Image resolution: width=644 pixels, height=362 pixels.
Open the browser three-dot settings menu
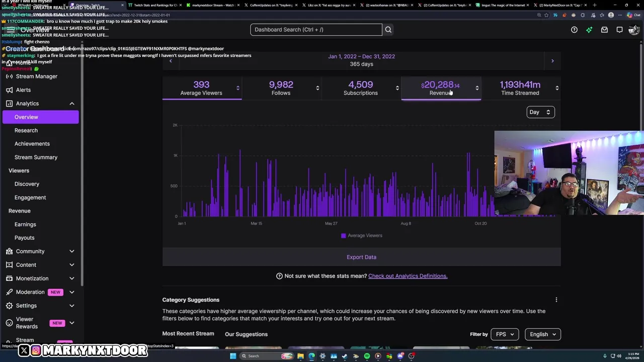coord(619,15)
